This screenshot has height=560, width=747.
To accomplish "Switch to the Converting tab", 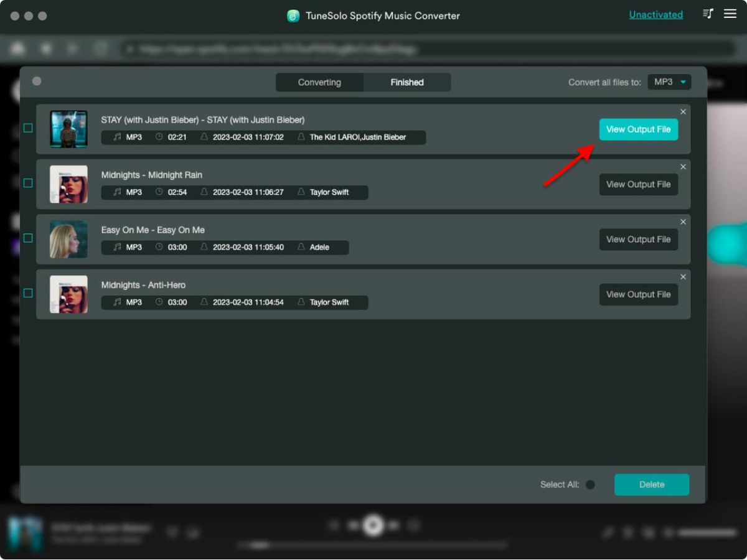I will (x=319, y=82).
